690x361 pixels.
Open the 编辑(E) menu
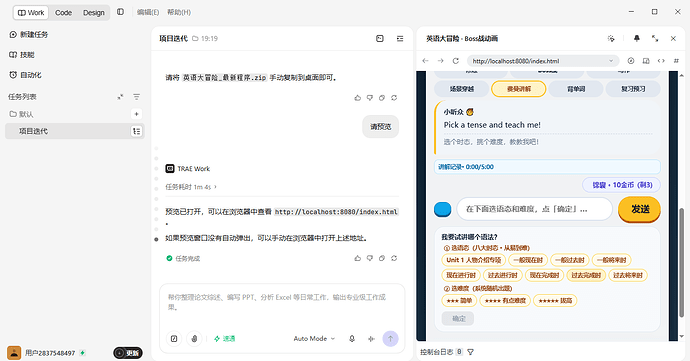(x=148, y=12)
